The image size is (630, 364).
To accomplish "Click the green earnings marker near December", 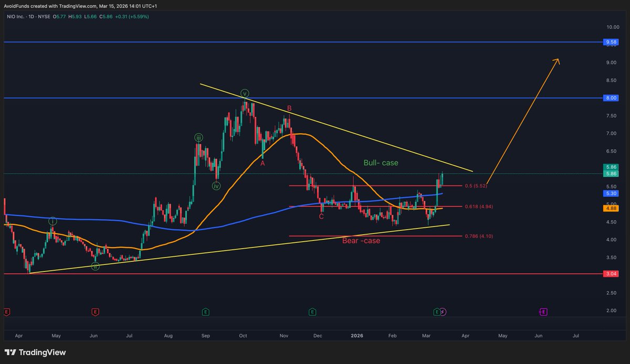I will (x=312, y=312).
